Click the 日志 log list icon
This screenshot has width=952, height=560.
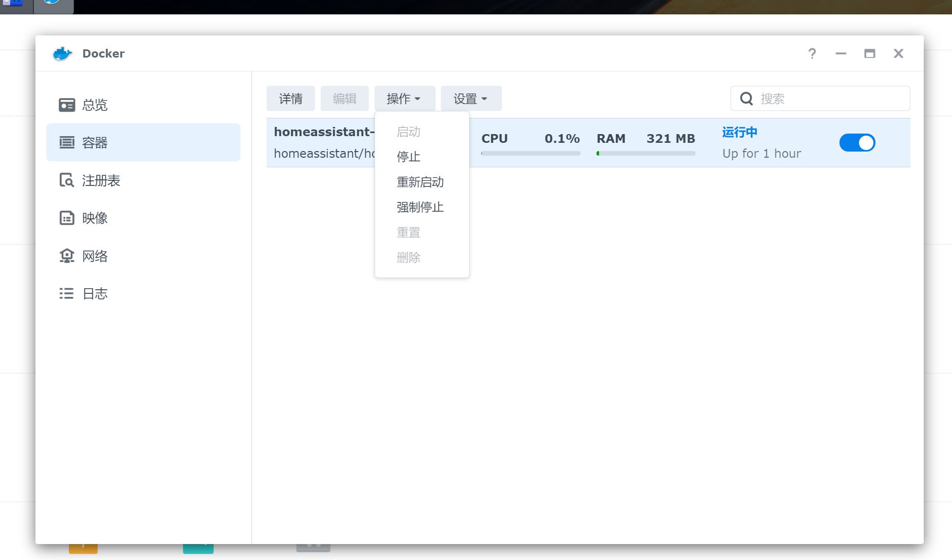coord(67,293)
